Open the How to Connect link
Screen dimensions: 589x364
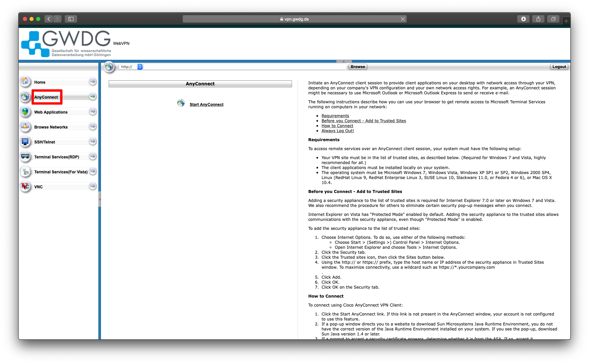(x=337, y=126)
